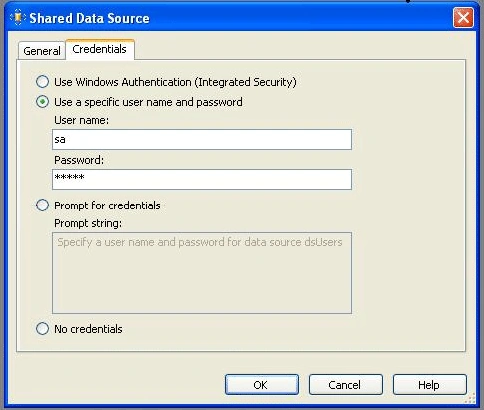Select Use a specific user name and password
The image size is (484, 410).
[x=42, y=102]
